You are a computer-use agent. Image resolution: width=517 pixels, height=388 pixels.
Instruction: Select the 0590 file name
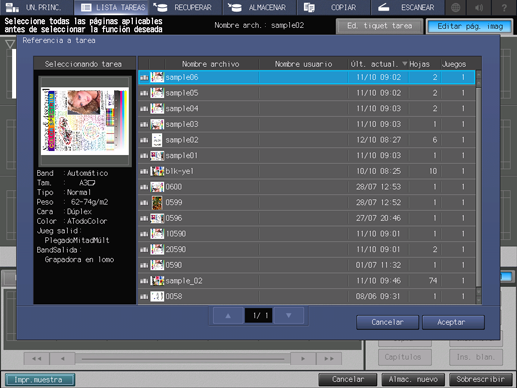[x=174, y=265]
